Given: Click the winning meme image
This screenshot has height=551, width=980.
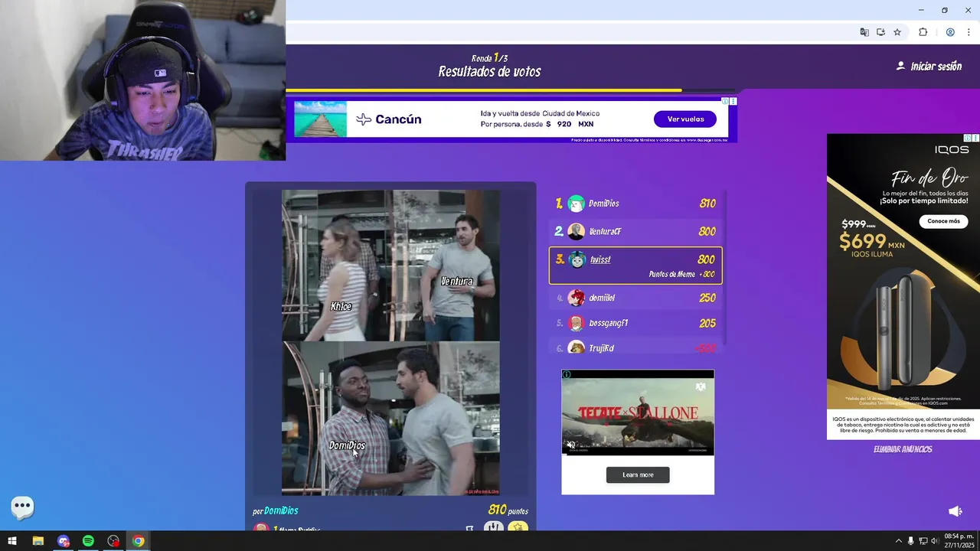Looking at the screenshot, I should coord(390,342).
